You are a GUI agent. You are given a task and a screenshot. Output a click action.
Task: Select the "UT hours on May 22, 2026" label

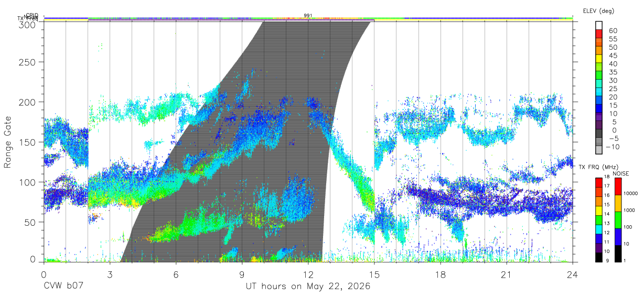click(x=308, y=287)
